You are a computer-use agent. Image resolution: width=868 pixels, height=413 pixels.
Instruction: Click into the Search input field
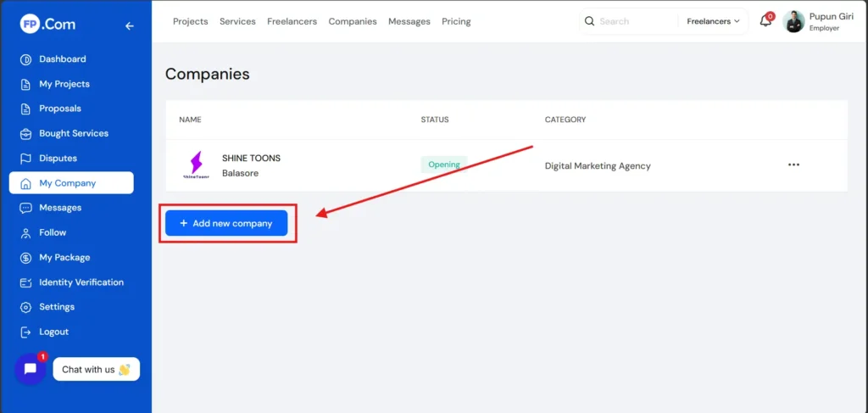pos(634,21)
